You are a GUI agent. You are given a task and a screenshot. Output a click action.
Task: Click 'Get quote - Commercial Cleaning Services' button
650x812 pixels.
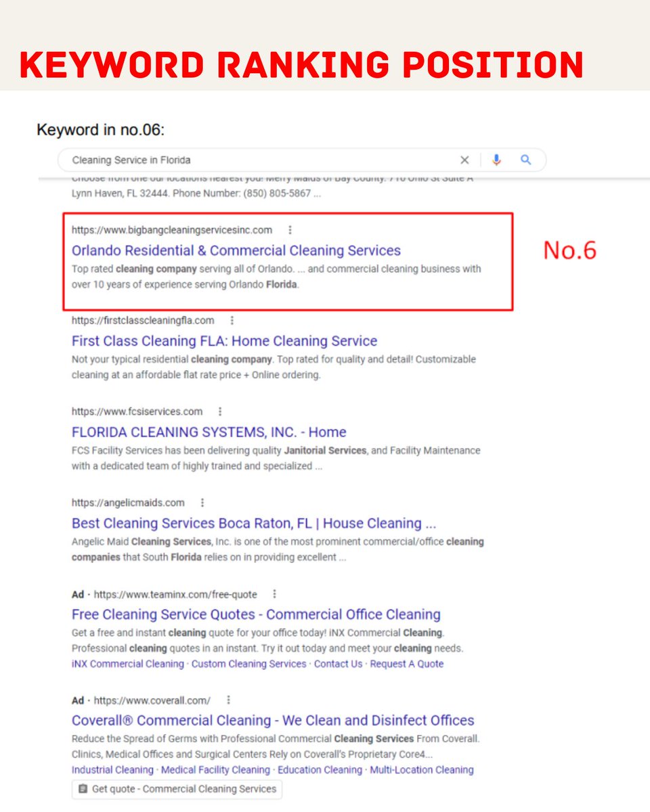[177, 789]
